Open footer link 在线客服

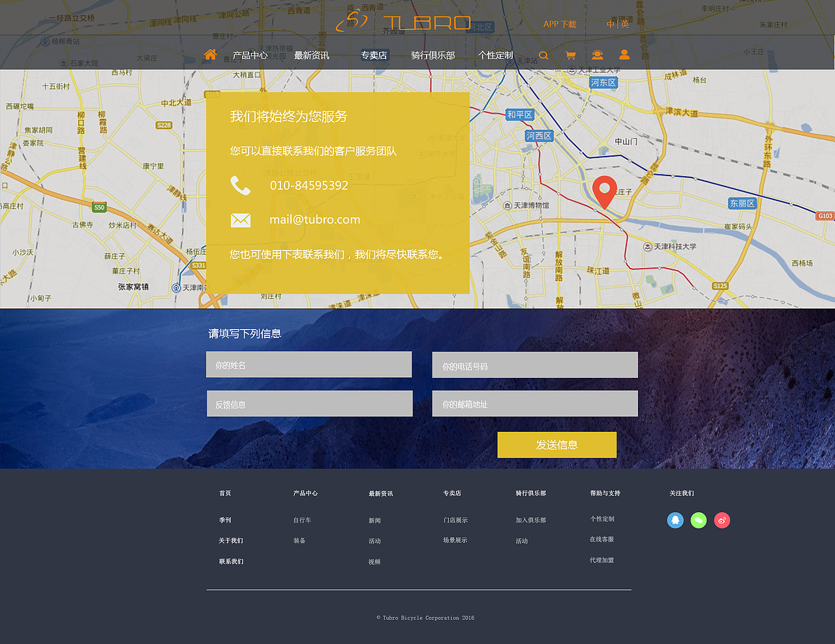point(602,540)
